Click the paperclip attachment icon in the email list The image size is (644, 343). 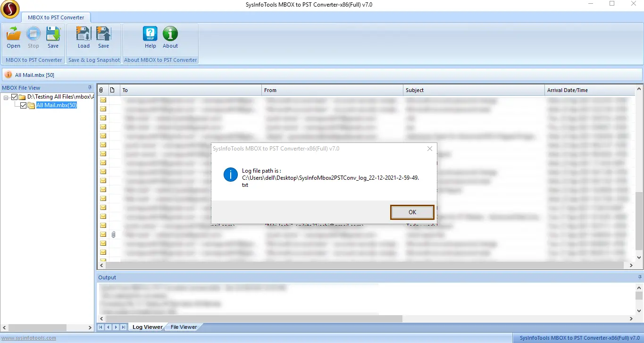click(x=114, y=234)
